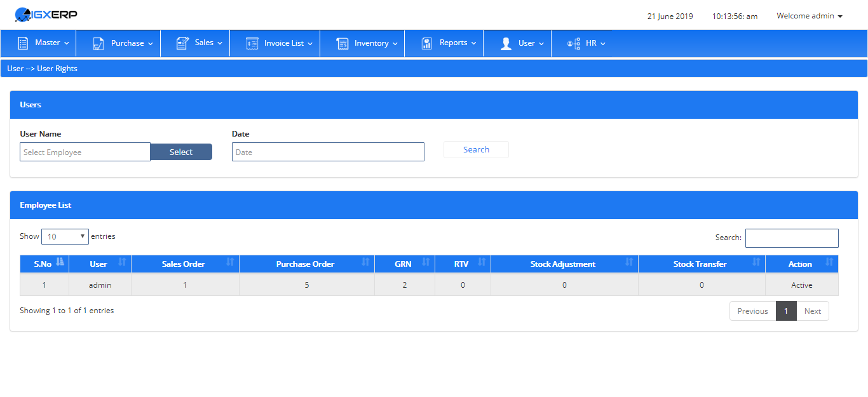Expand the Reports menu chevron
The image size is (868, 397).
pos(473,43)
